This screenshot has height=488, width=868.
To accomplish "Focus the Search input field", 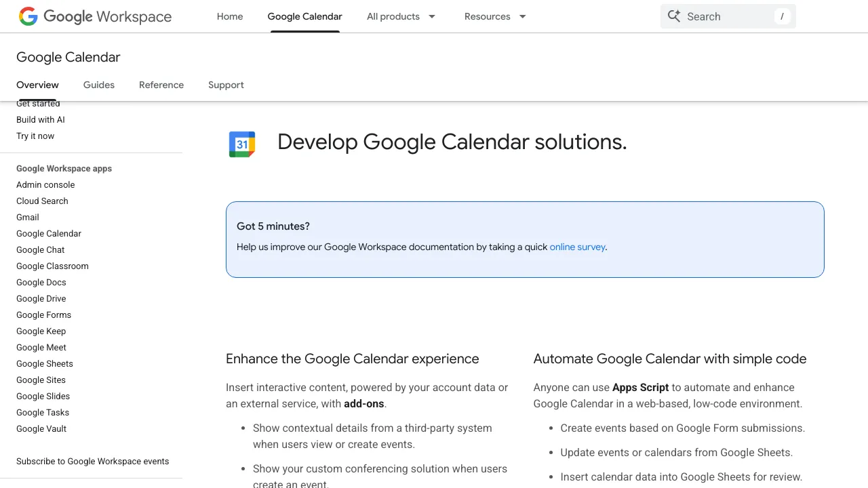I will [x=728, y=16].
